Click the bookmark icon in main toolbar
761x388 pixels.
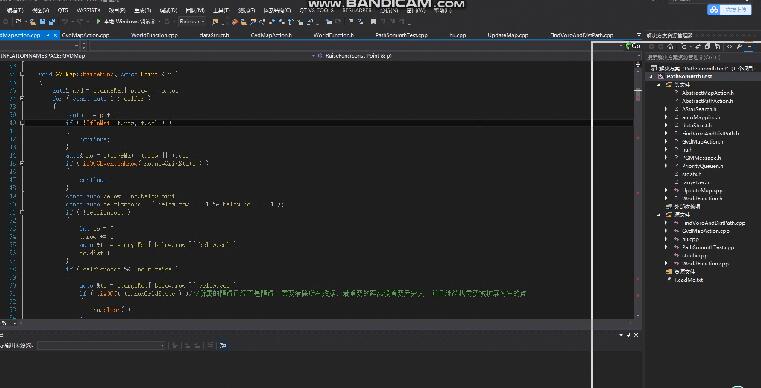(373, 22)
